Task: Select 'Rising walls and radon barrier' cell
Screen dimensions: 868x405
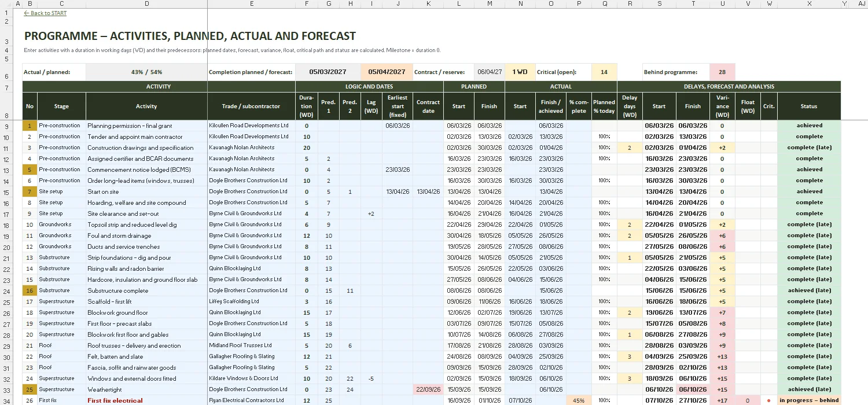Action: (x=146, y=268)
